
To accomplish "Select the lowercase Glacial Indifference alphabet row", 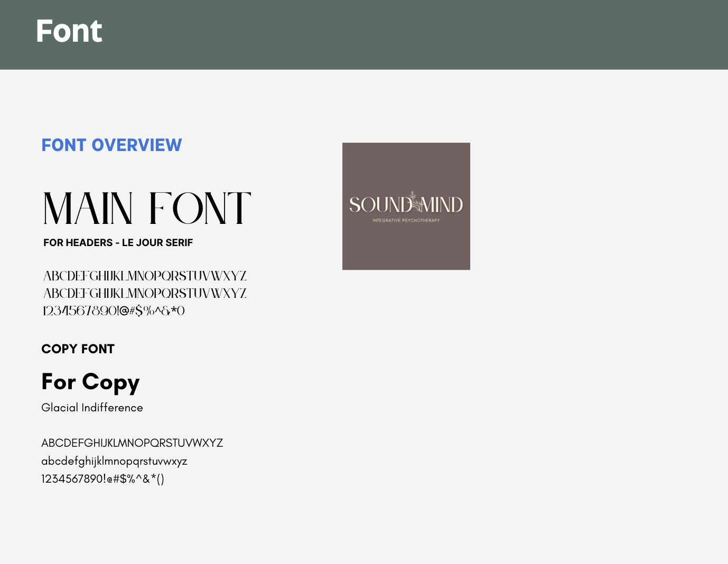I will click(x=114, y=461).
